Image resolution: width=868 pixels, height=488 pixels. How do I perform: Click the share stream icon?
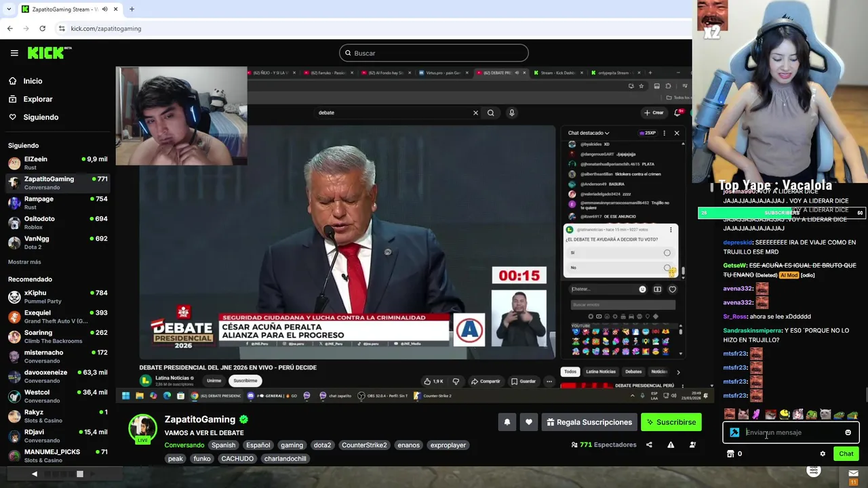pos(649,445)
